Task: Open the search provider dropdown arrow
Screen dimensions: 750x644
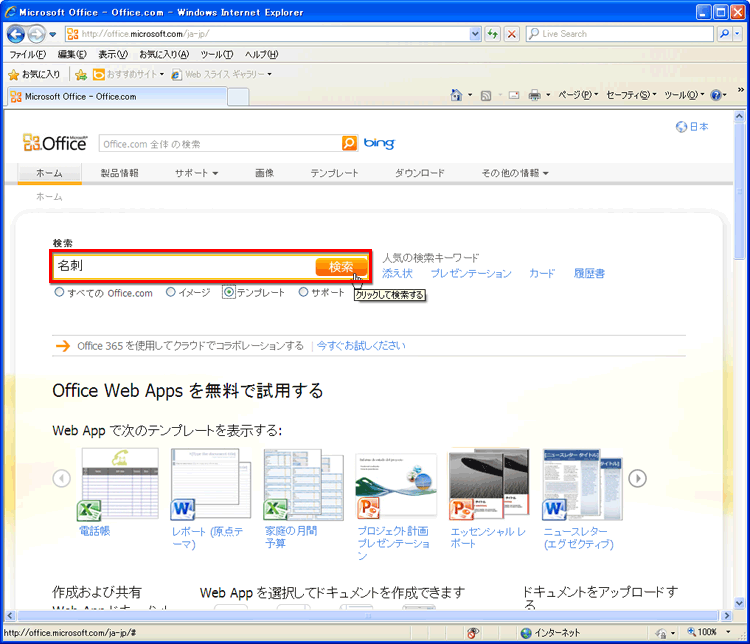Action: [737, 33]
